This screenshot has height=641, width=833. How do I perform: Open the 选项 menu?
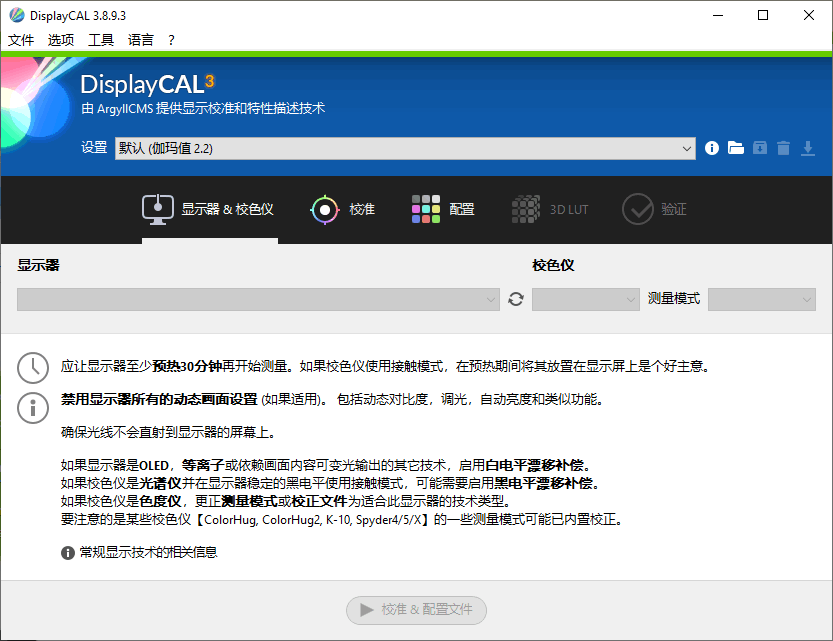[x=61, y=40]
